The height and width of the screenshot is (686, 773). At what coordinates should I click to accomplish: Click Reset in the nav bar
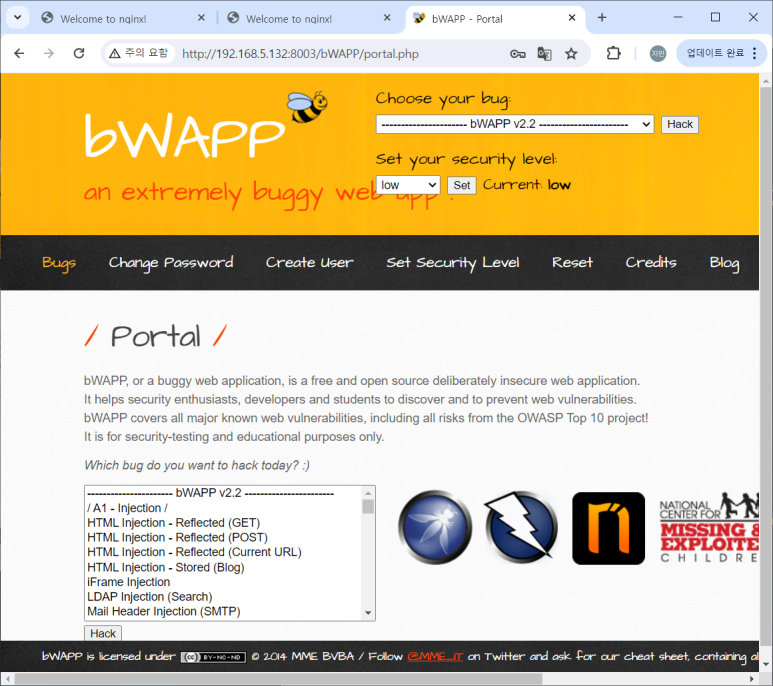572,262
